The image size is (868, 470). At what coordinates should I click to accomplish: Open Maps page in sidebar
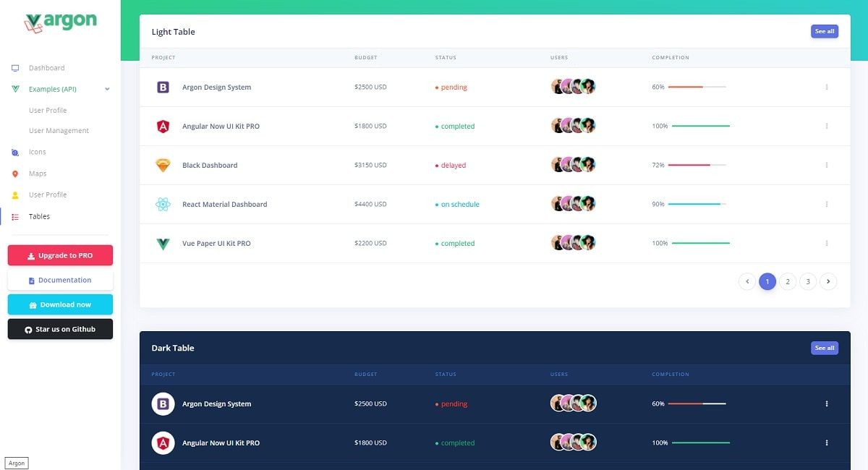pos(38,174)
